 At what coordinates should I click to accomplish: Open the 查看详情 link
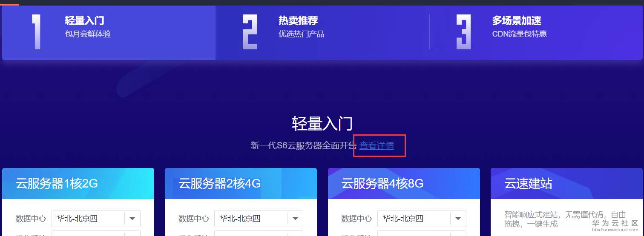tap(377, 146)
